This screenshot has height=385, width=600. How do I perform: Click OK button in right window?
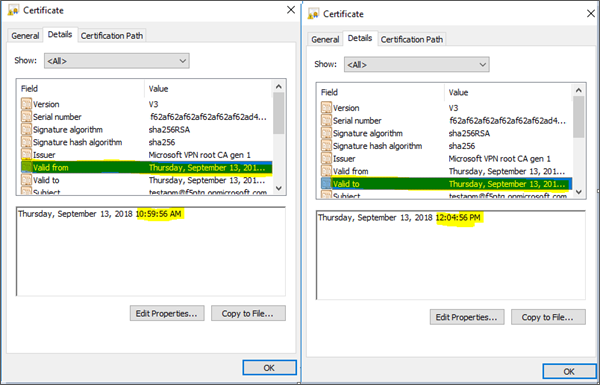coord(569,372)
